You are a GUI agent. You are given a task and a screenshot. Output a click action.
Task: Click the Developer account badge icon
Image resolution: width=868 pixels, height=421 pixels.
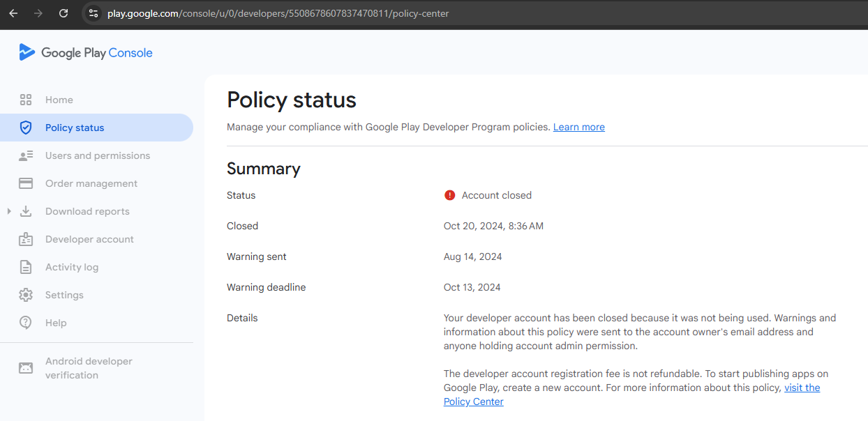click(x=26, y=239)
